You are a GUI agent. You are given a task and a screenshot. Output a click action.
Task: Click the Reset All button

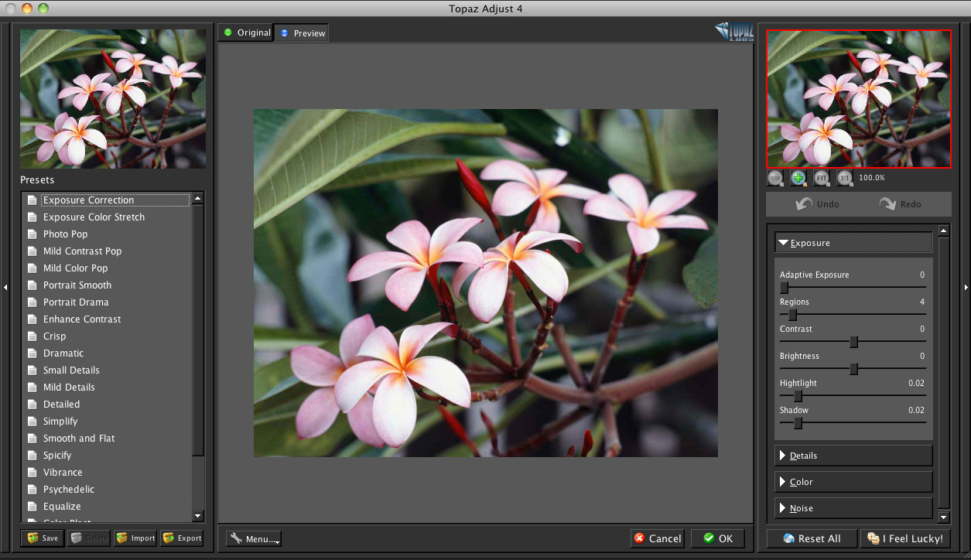tap(812, 538)
